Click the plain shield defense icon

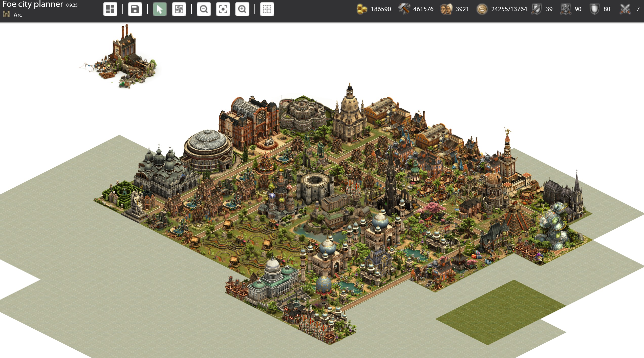point(594,9)
